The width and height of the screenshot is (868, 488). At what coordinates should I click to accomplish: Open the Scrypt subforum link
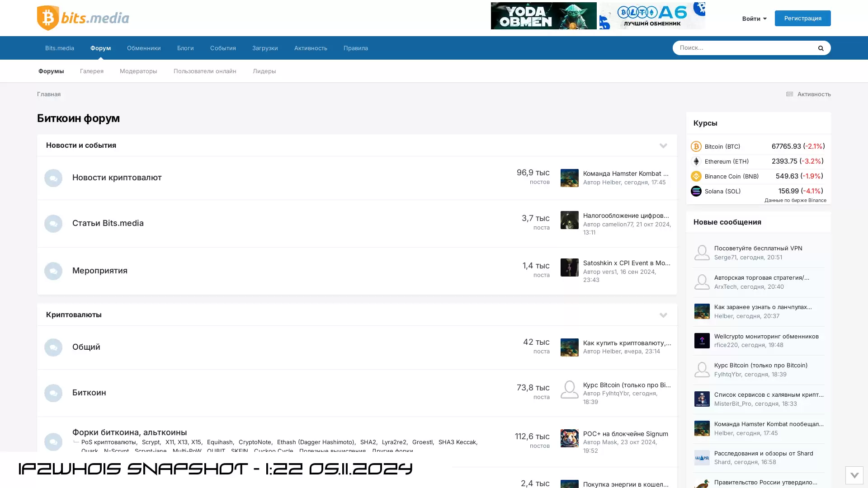(151, 442)
